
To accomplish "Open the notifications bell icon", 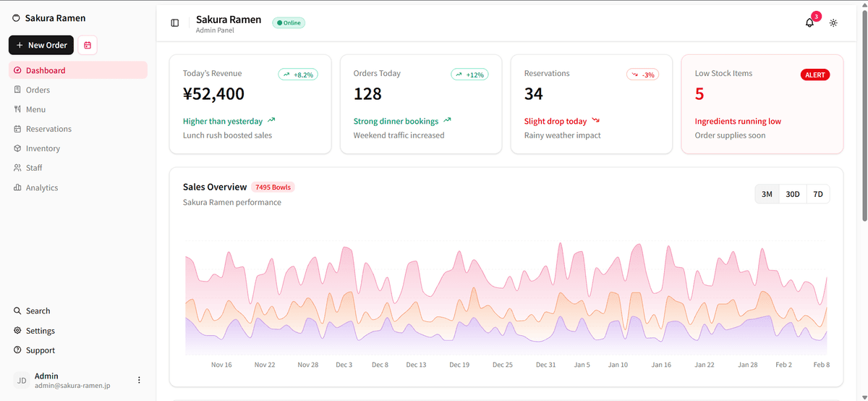I will [x=809, y=23].
